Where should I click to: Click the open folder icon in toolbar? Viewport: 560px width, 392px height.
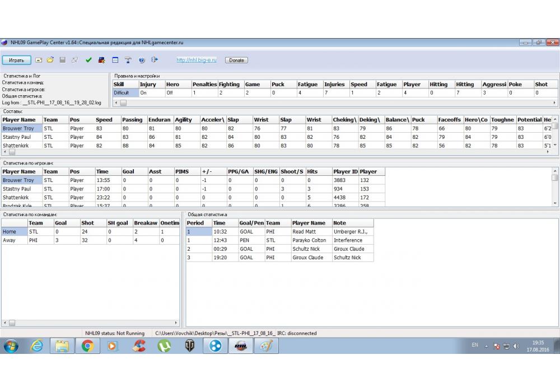(50, 60)
